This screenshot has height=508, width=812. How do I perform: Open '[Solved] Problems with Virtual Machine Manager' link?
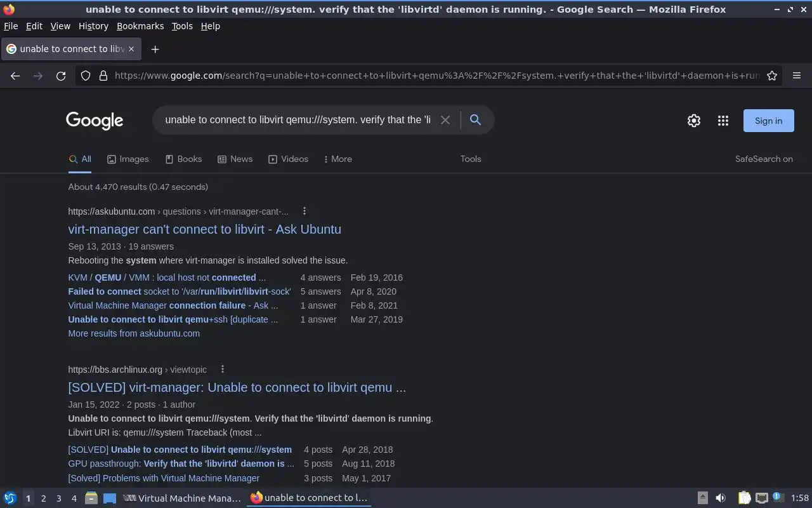[x=164, y=478]
